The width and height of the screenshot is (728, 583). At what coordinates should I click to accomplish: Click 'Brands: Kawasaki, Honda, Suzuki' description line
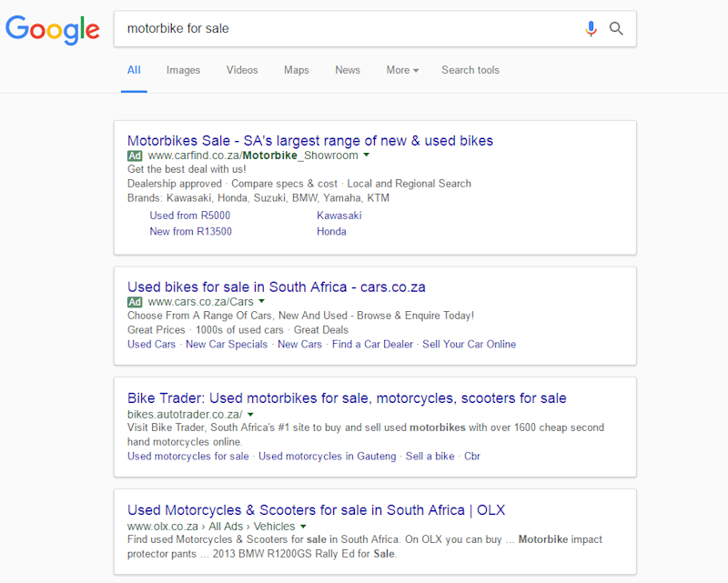tap(258, 198)
